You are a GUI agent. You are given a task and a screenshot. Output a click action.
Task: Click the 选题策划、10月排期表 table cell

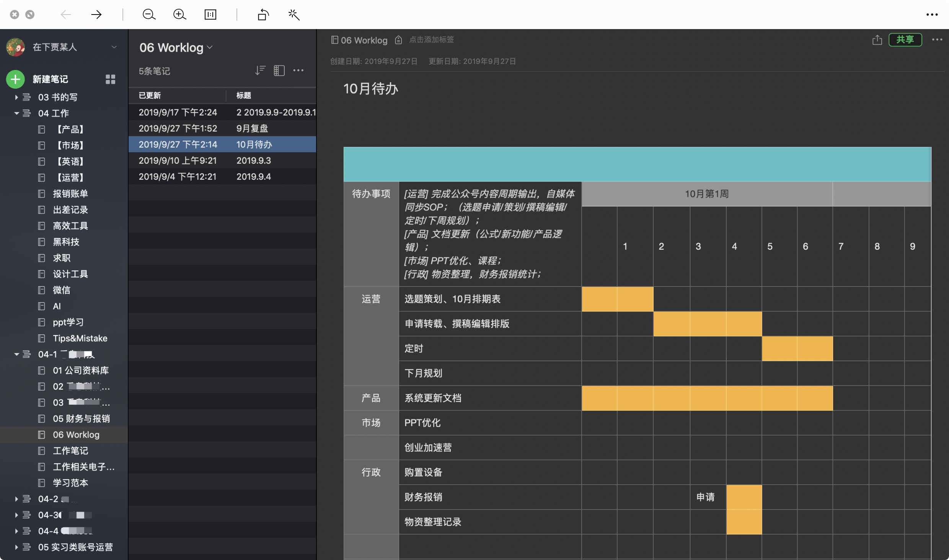(x=490, y=299)
